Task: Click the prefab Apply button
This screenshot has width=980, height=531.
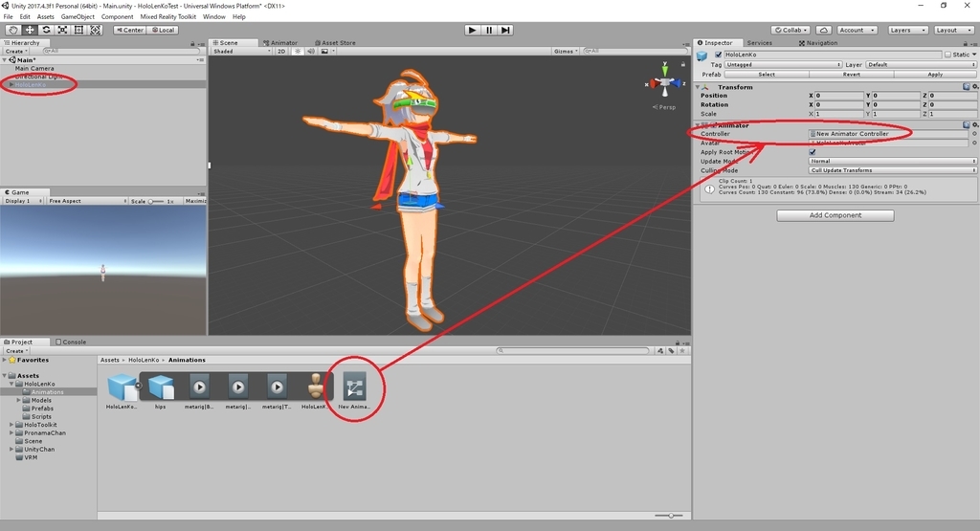Action: click(x=935, y=75)
